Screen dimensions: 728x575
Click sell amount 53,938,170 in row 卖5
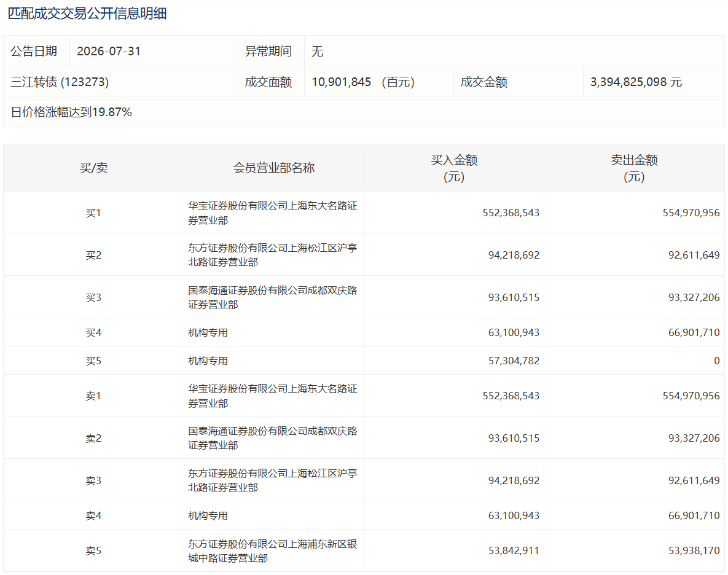[694, 550]
